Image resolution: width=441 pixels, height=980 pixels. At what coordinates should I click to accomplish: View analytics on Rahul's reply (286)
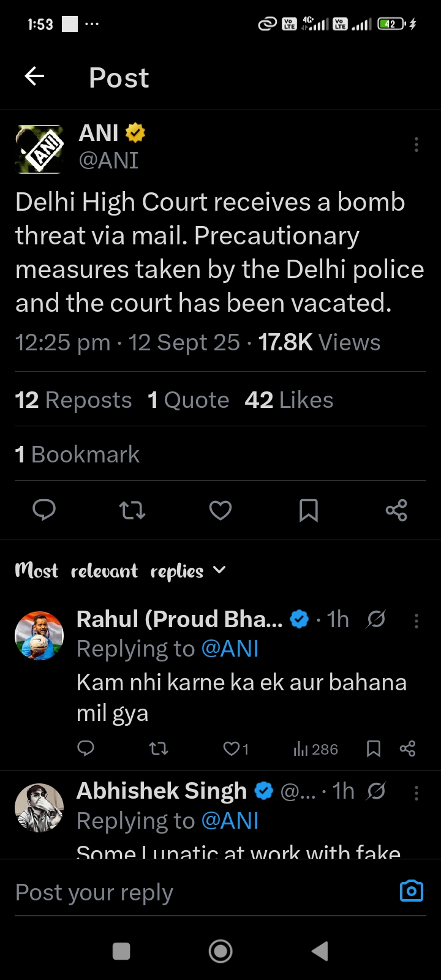coord(316,749)
